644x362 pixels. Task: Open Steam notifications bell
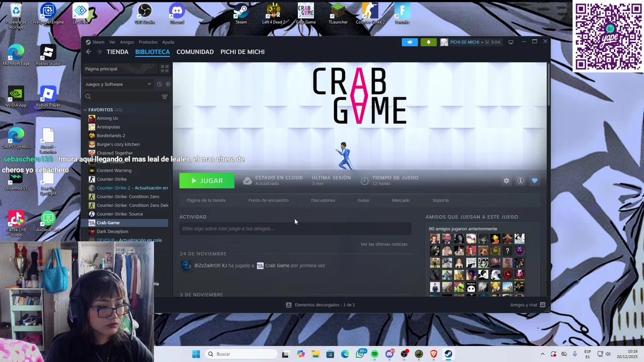[429, 42]
